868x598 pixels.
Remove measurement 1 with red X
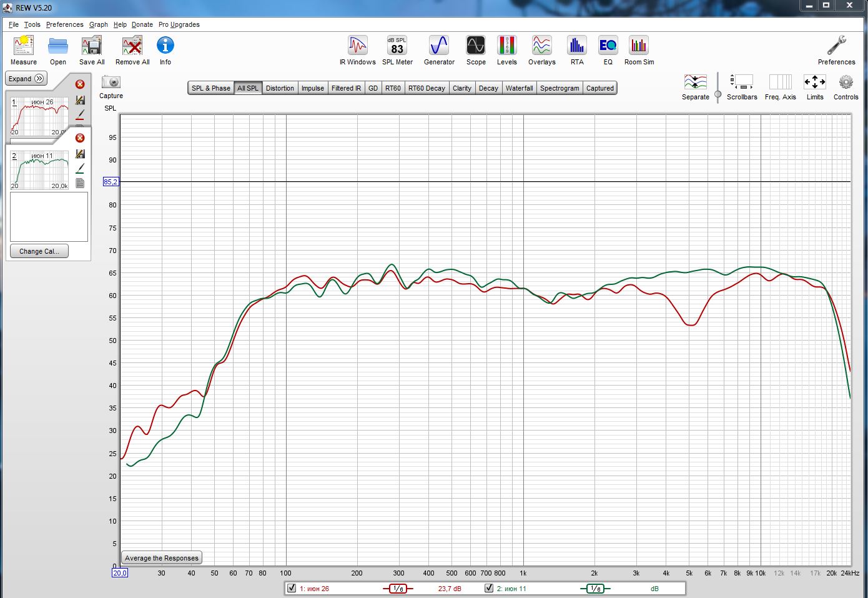[80, 84]
